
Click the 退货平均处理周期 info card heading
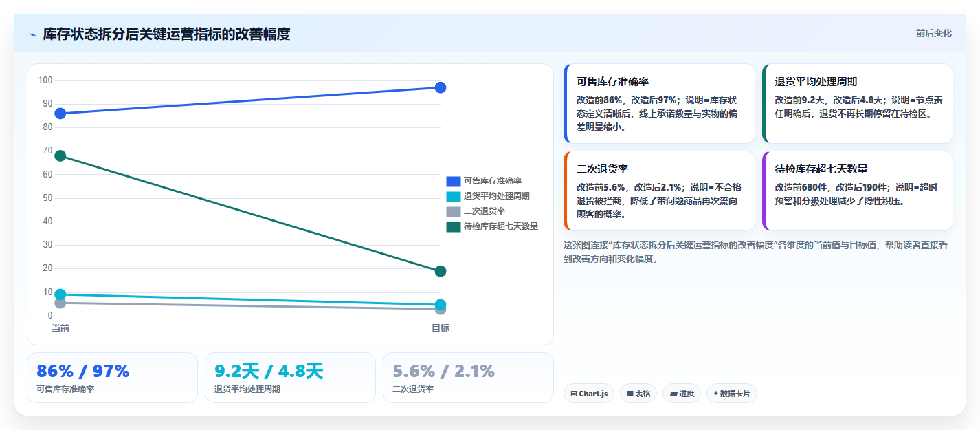click(x=816, y=81)
